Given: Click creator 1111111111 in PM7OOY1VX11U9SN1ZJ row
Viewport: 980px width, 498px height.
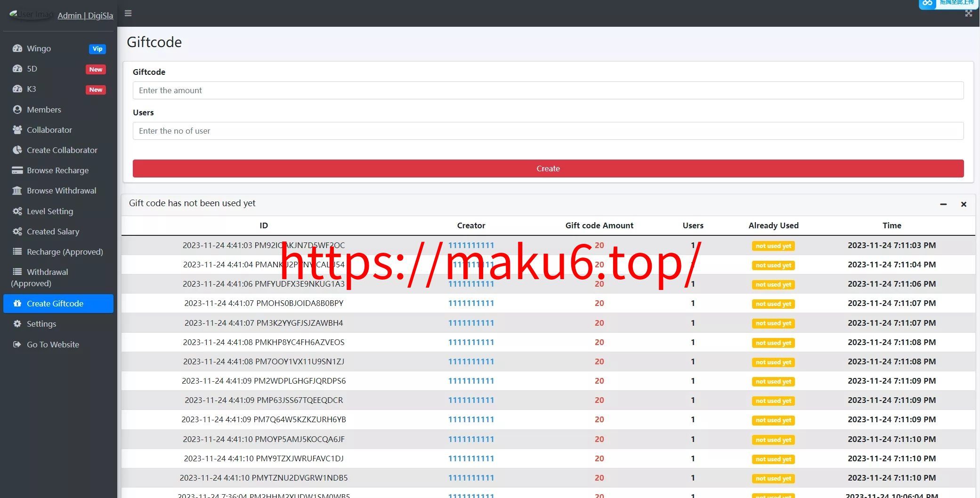Looking at the screenshot, I should point(471,361).
